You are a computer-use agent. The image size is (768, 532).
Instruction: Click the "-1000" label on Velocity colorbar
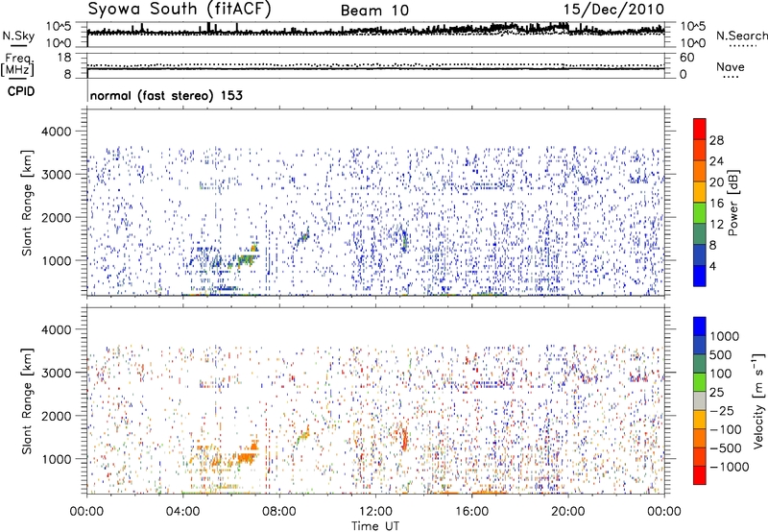pyautogui.click(x=730, y=467)
